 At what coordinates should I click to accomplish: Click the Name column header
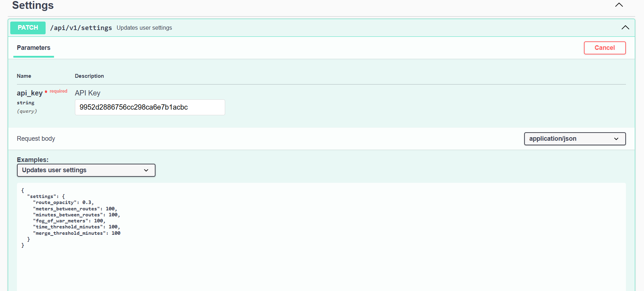pyautogui.click(x=24, y=76)
